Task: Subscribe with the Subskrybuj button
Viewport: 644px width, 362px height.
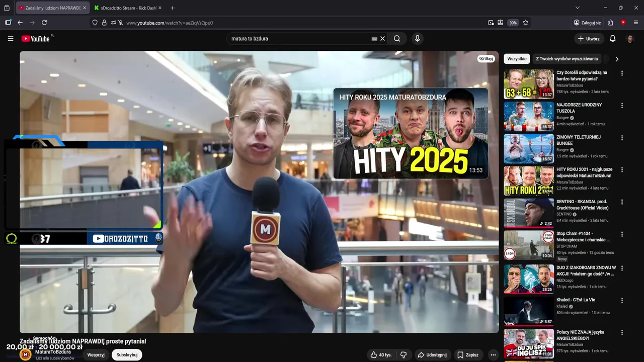Action: pyautogui.click(x=127, y=355)
